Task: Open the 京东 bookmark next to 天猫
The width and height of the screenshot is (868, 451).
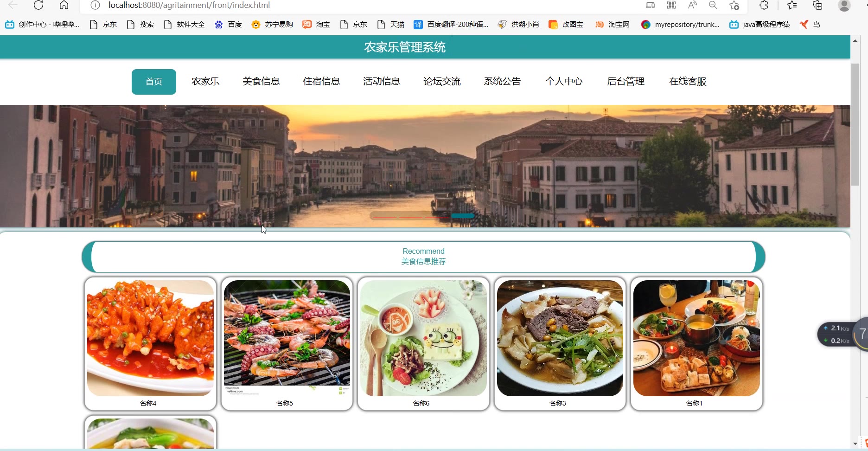Action: coord(353,25)
